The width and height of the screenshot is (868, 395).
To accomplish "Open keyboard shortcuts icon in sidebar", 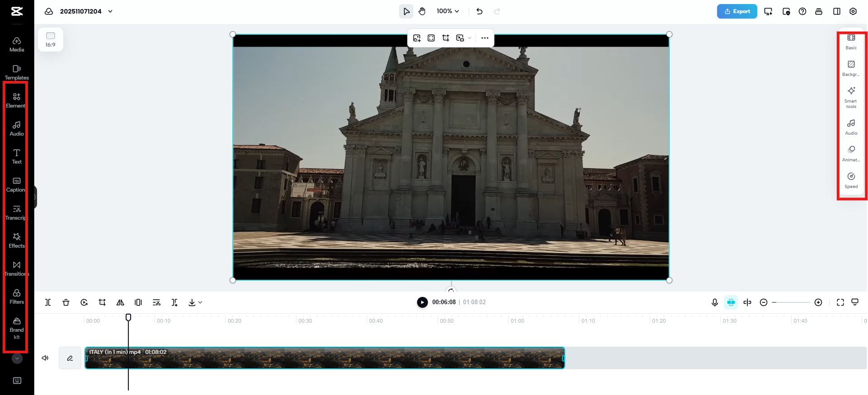I will (x=17, y=381).
